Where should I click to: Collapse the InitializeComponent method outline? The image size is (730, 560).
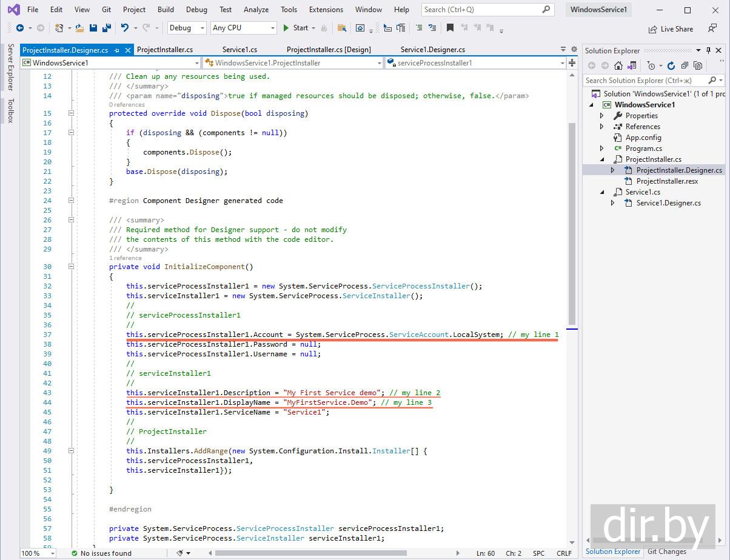coord(71,267)
